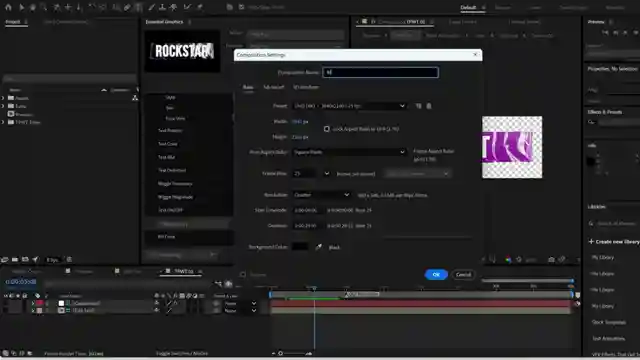The height and width of the screenshot is (360, 640).
Task: Click the Composition Name input field
Action: 380,72
